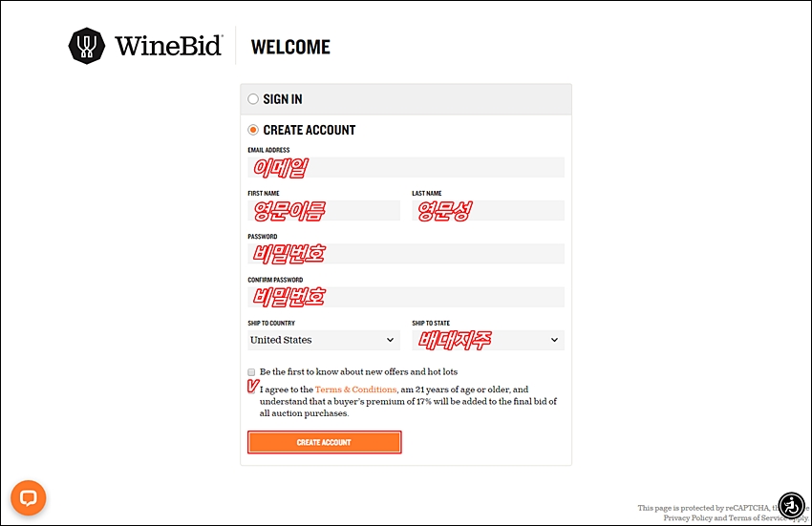Viewport: 812px width, 526px height.
Task: Focus the Last Name input field
Action: click(488, 211)
